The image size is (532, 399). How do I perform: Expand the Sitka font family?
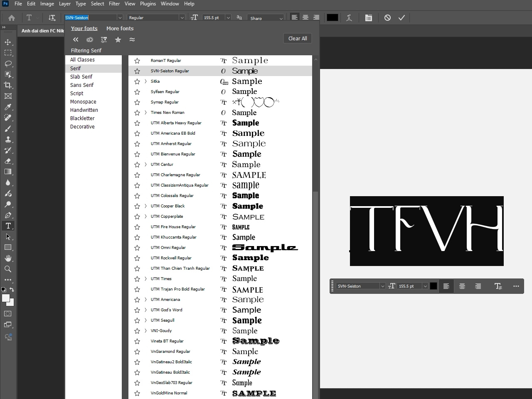point(145,81)
